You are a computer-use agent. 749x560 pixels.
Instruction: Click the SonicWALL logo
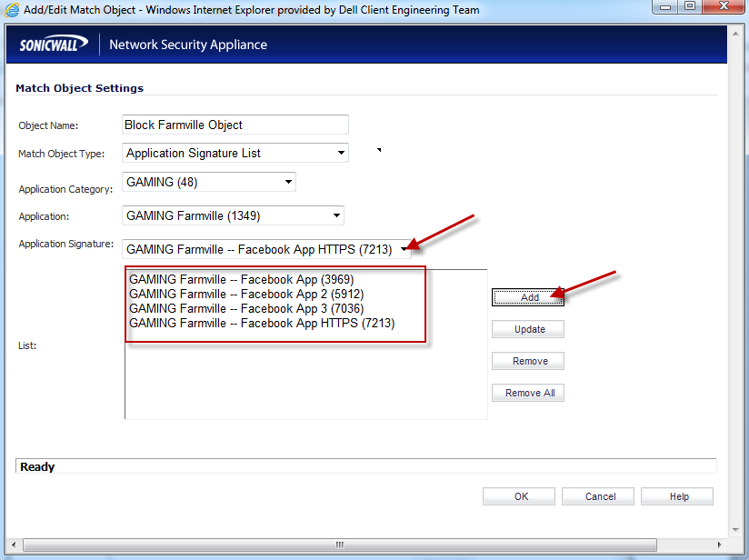54,44
